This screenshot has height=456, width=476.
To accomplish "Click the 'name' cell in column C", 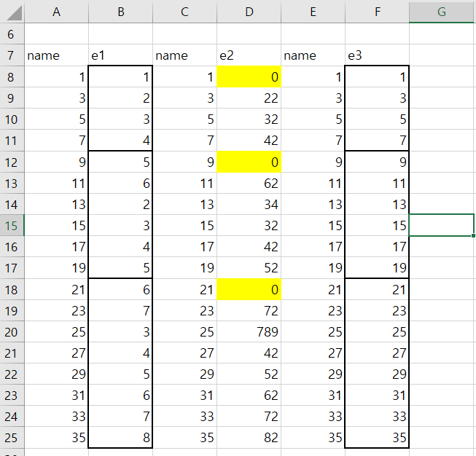I will pos(184,55).
